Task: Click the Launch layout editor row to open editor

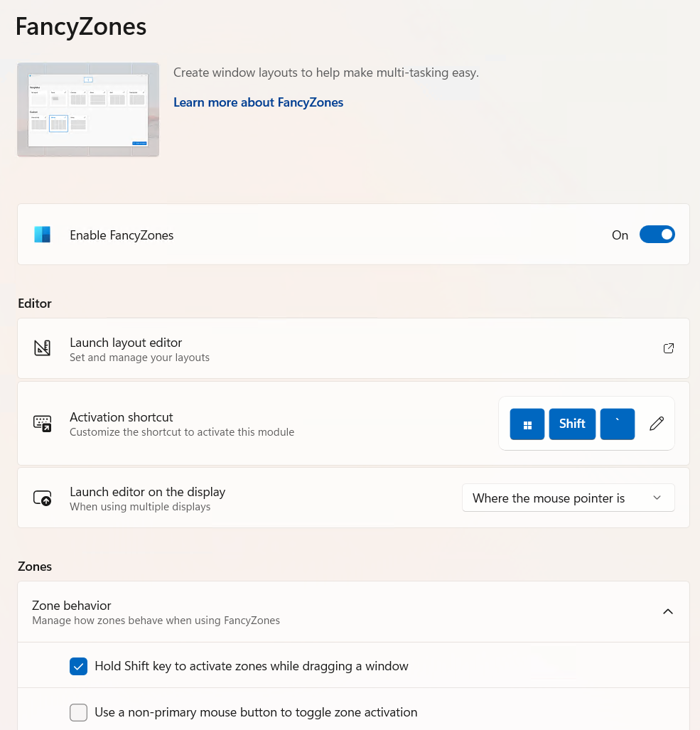Action: click(x=284, y=348)
